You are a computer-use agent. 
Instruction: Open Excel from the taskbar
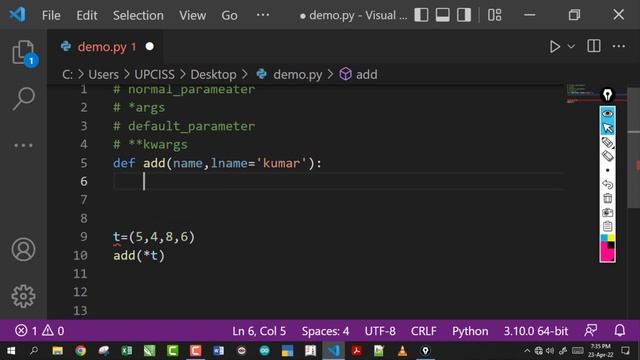[127, 351]
